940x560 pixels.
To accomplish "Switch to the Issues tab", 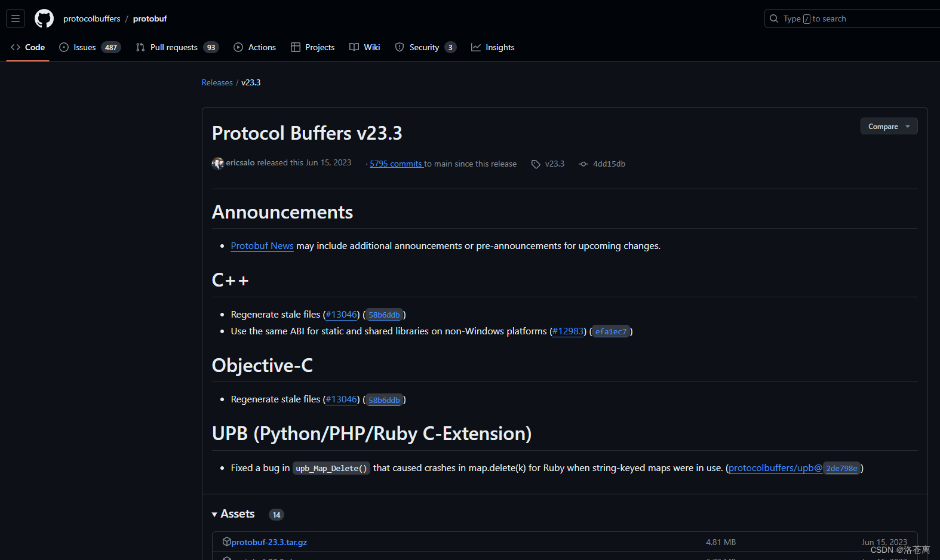I will (90, 47).
